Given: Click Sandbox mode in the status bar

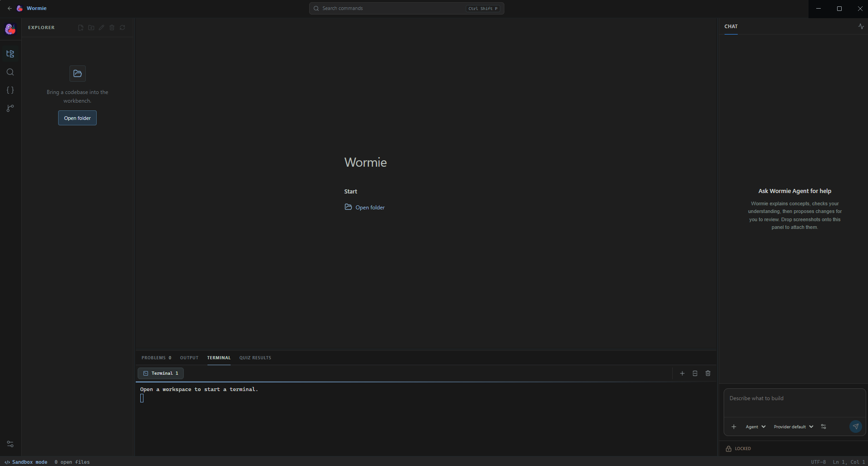Looking at the screenshot, I should point(26,462).
